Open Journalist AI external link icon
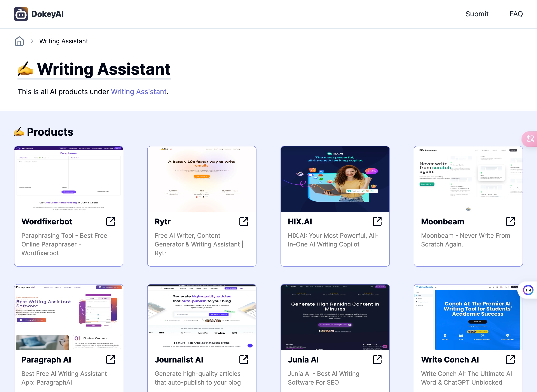This screenshot has height=392, width=537. point(244,359)
